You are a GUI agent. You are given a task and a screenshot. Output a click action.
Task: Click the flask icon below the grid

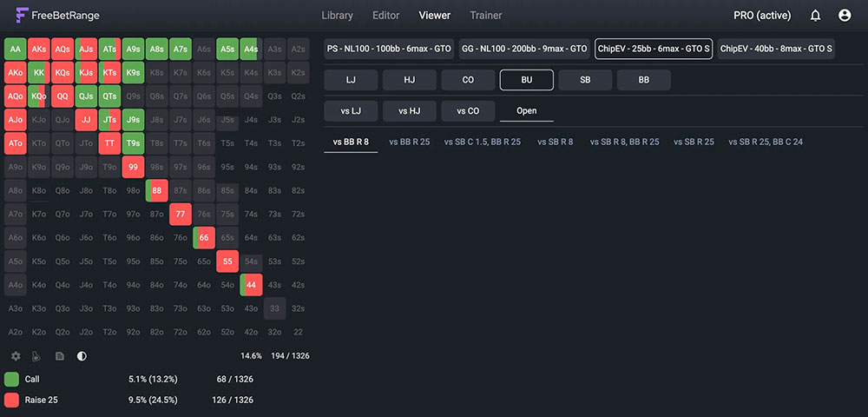pyautogui.click(x=36, y=356)
